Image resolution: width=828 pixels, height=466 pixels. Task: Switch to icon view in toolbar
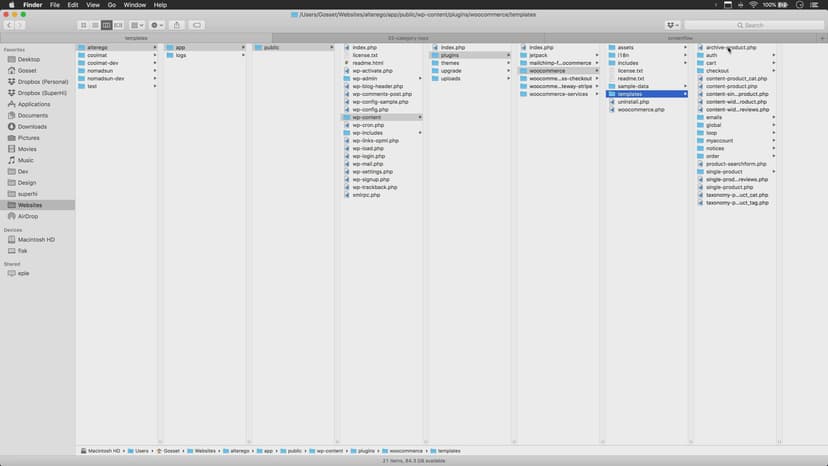coord(83,25)
